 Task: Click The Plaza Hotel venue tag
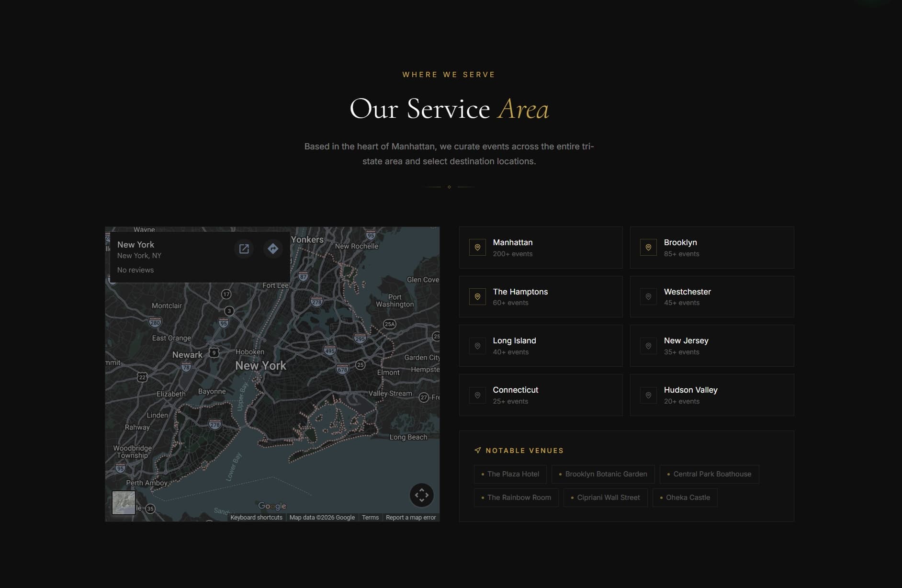tap(510, 474)
